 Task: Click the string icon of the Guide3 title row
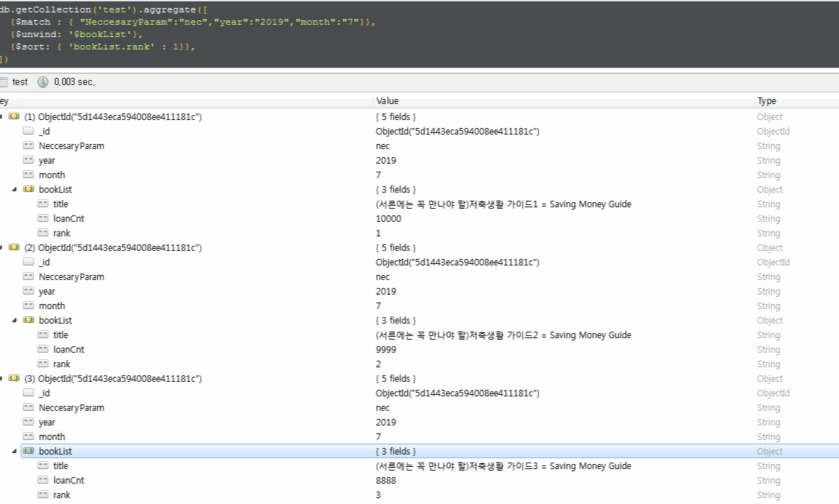(43, 465)
